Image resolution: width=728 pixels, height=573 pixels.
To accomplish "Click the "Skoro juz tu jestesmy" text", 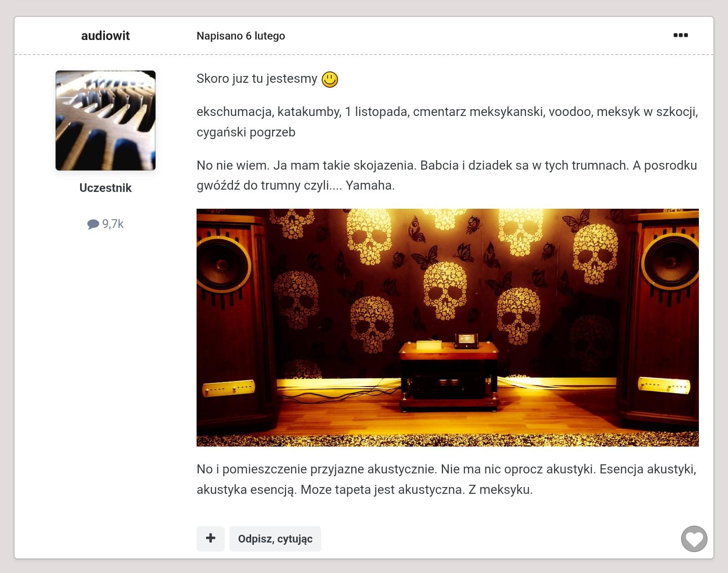I will coord(257,79).
